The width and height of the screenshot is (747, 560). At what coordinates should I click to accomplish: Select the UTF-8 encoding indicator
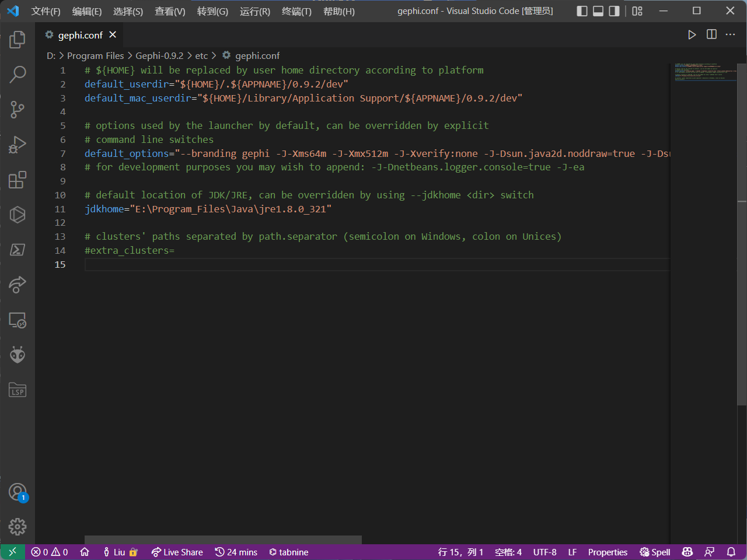pyautogui.click(x=544, y=552)
